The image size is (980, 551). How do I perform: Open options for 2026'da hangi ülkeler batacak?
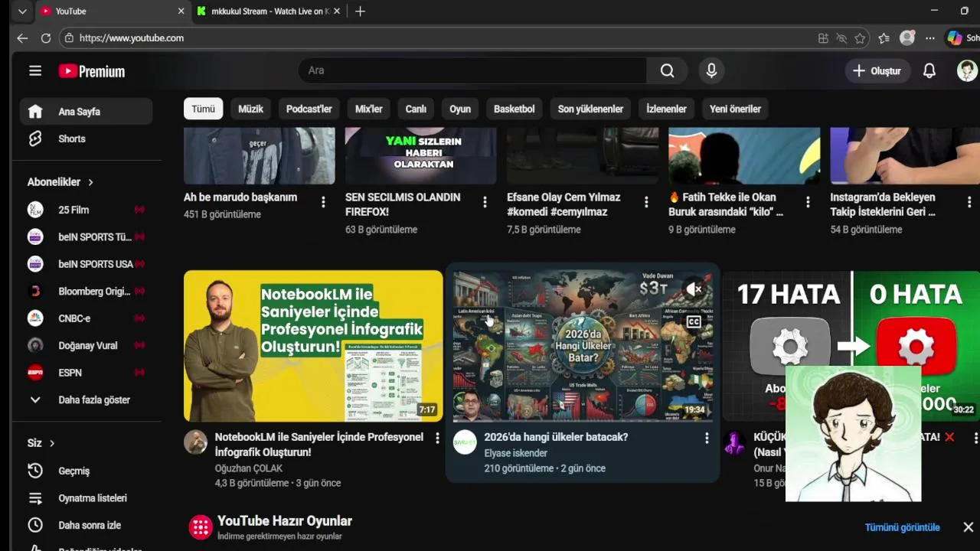pos(707,438)
